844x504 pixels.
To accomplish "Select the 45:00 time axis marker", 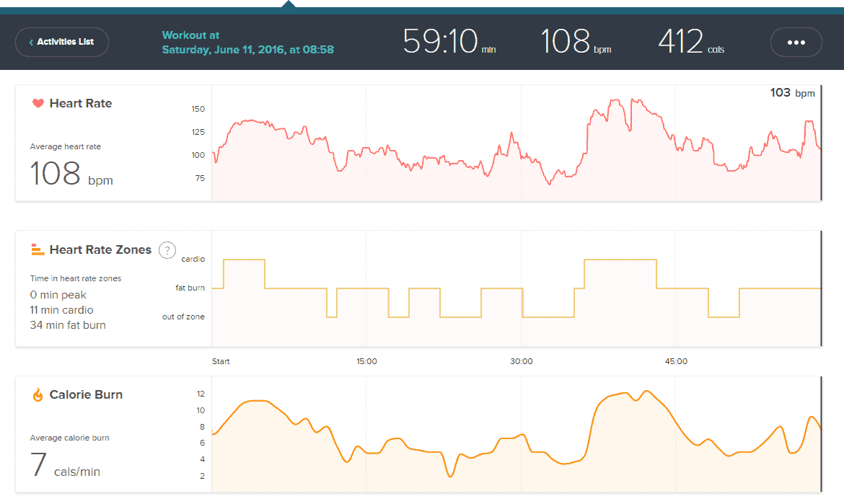I will pyautogui.click(x=676, y=361).
